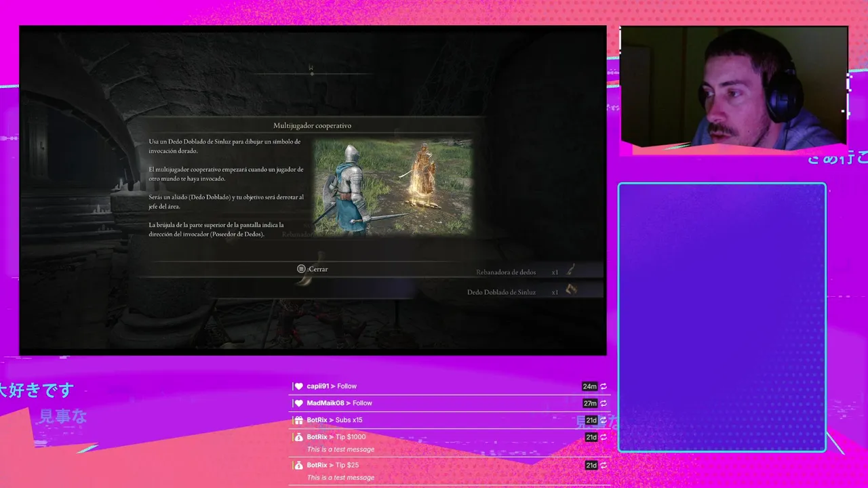The width and height of the screenshot is (868, 488).
Task: Click the gift icon on the Subs x15 row
Action: click(298, 420)
